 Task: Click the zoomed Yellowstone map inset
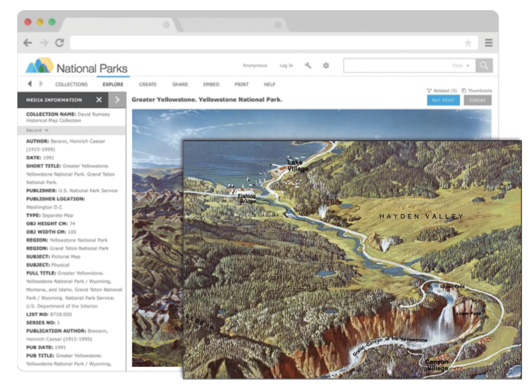point(352,260)
